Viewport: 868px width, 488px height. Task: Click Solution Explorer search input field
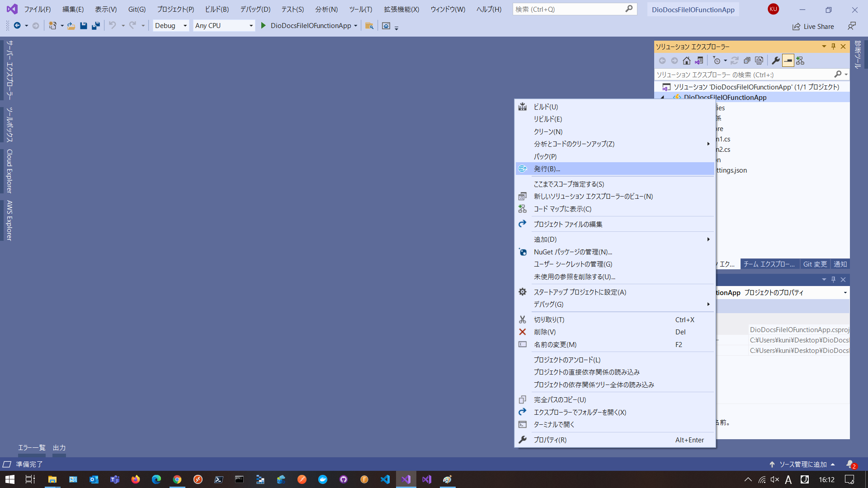coord(744,75)
